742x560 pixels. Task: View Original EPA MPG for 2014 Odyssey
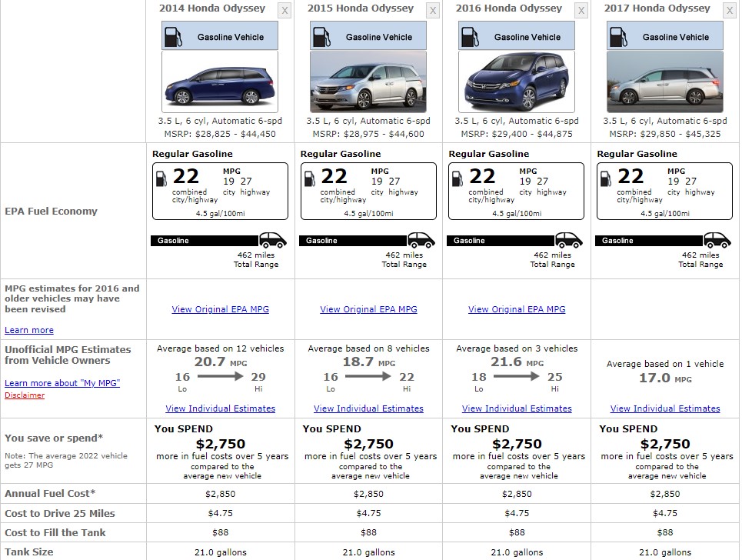[x=220, y=309]
